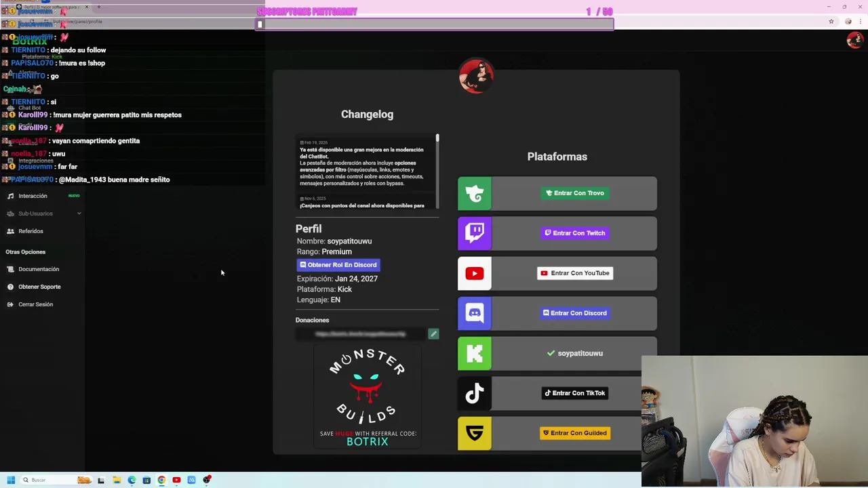868x488 pixels.
Task: Open Microsoft Edge from taskbar
Action: [x=132, y=480]
